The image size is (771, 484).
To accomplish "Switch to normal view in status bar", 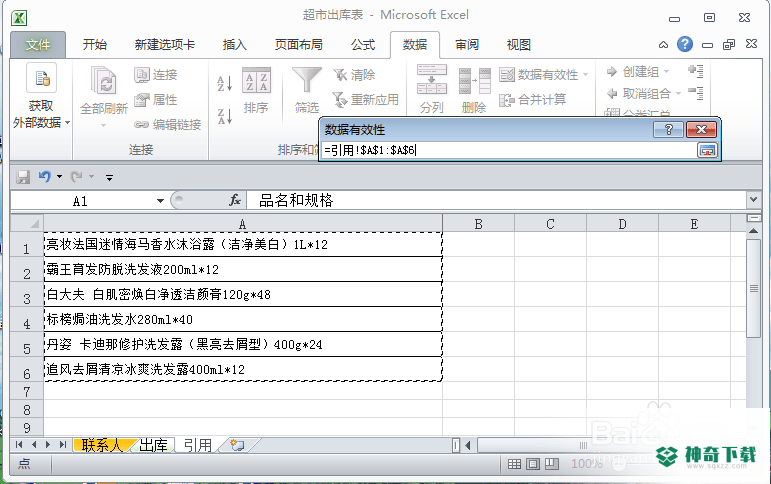I will (x=514, y=464).
